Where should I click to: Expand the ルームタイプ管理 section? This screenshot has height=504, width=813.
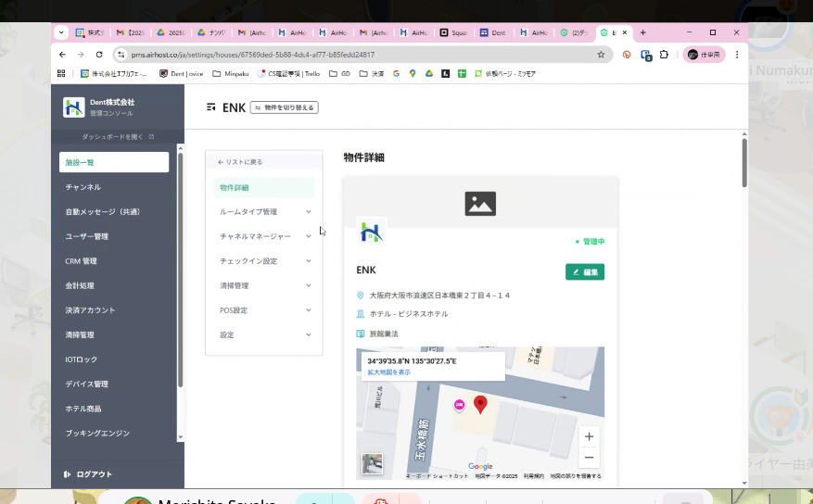pyautogui.click(x=264, y=212)
